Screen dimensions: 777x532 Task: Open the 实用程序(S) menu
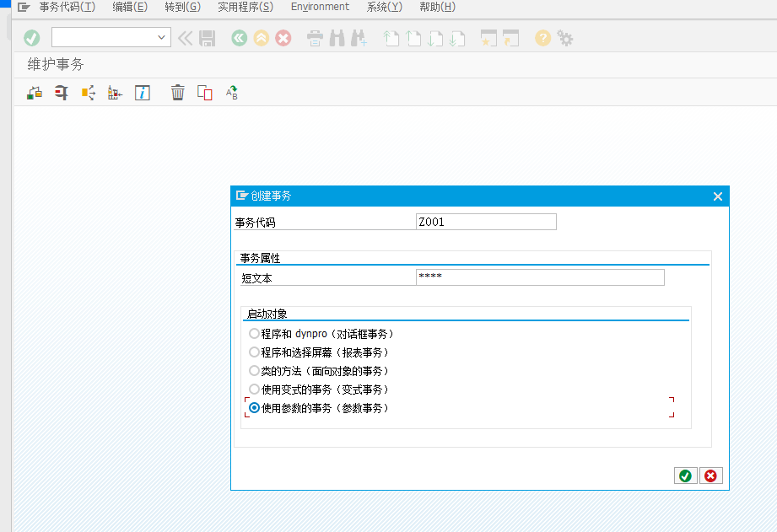[x=246, y=7]
